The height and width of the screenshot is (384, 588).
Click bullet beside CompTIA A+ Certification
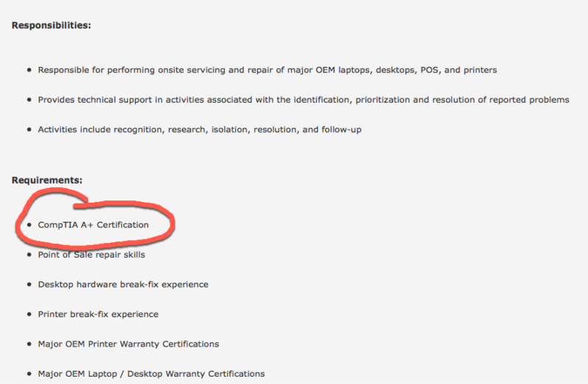29,225
